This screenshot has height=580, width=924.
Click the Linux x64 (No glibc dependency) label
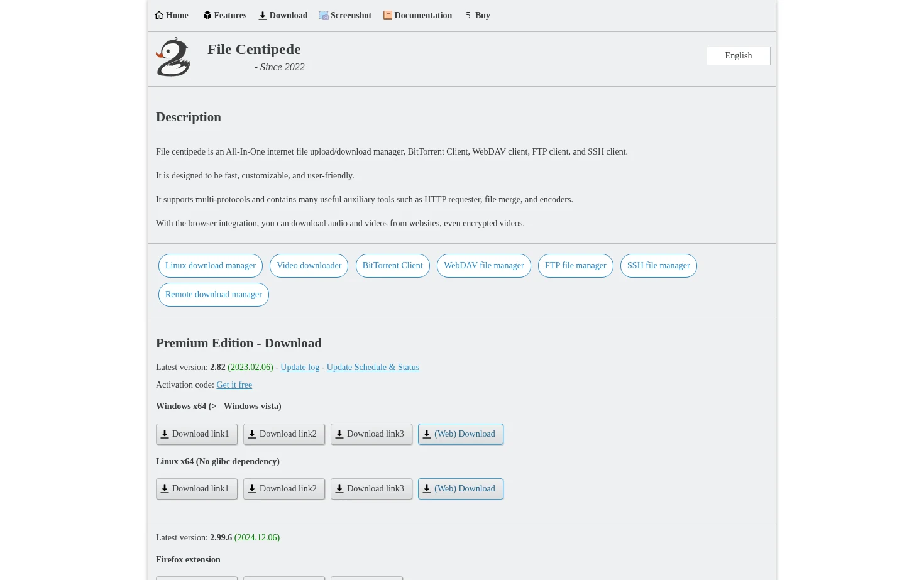[217, 462]
